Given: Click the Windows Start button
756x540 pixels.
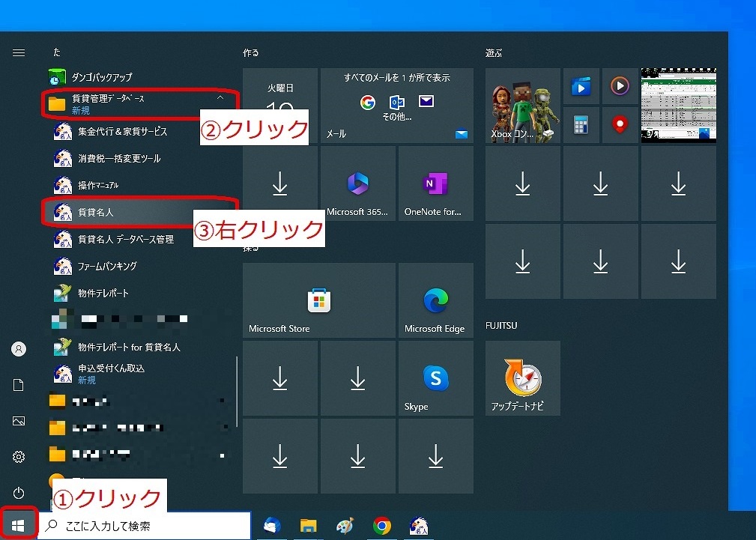Looking at the screenshot, I should click(18, 526).
